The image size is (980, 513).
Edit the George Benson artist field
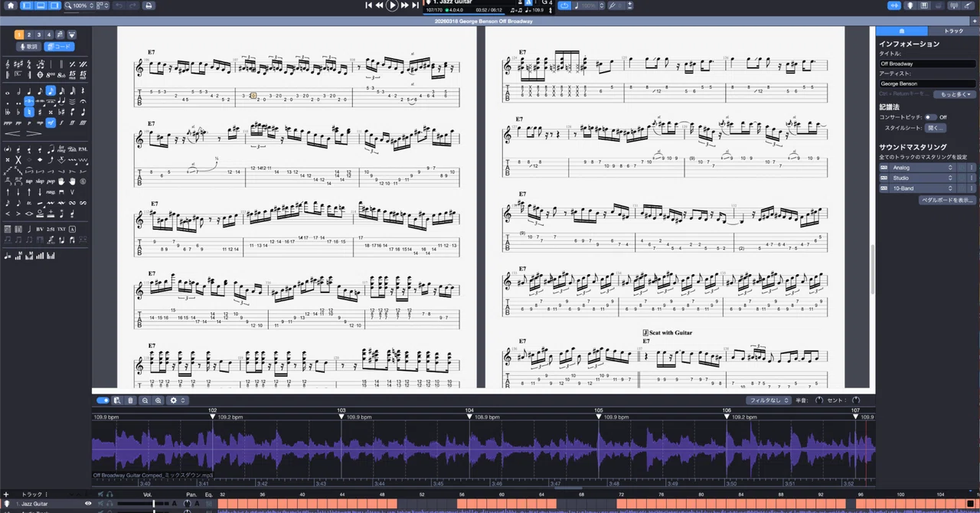(928, 83)
